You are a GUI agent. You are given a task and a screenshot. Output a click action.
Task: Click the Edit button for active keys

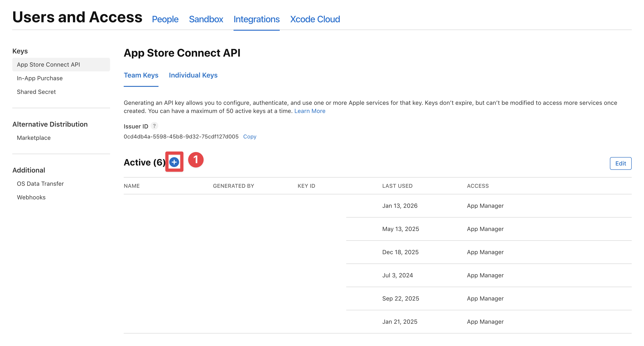click(621, 163)
